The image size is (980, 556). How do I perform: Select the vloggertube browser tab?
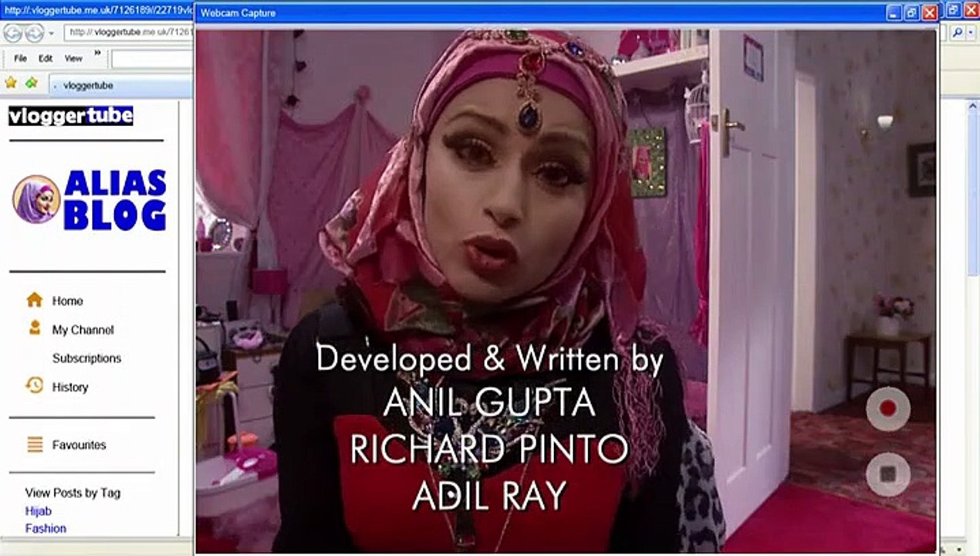point(120,86)
